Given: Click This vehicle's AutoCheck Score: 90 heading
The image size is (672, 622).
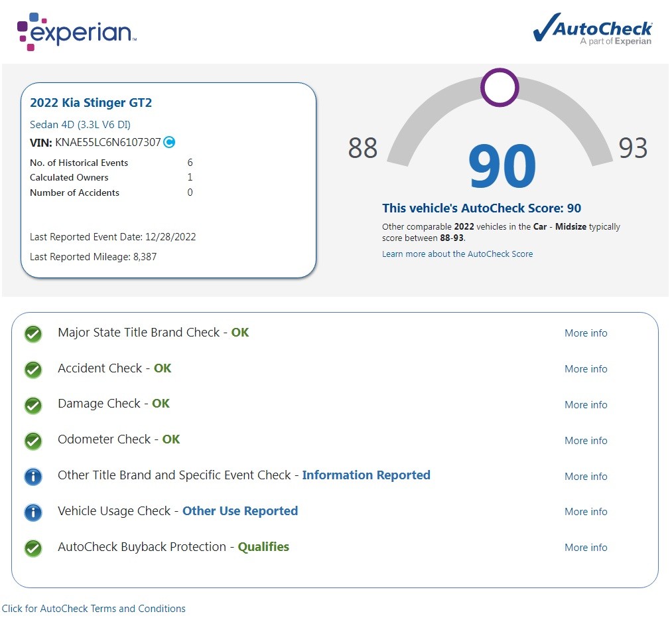Looking at the screenshot, I should [482, 208].
